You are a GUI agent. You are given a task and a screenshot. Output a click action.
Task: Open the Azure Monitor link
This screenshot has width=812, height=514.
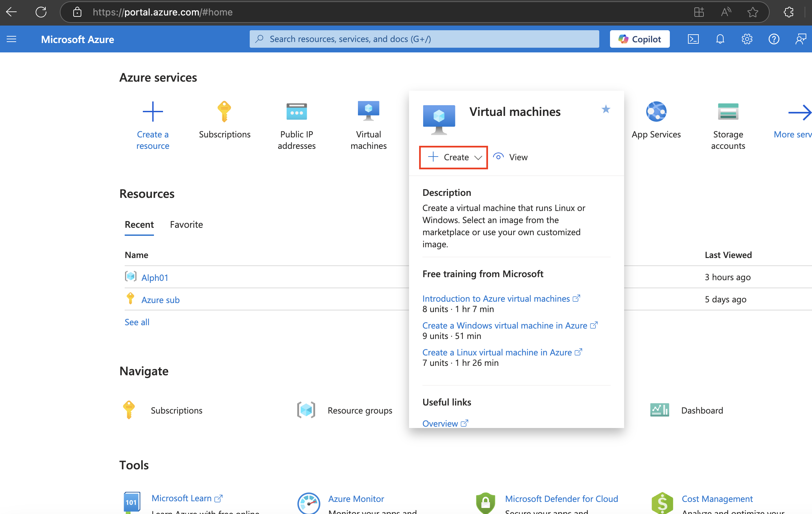(x=356, y=499)
